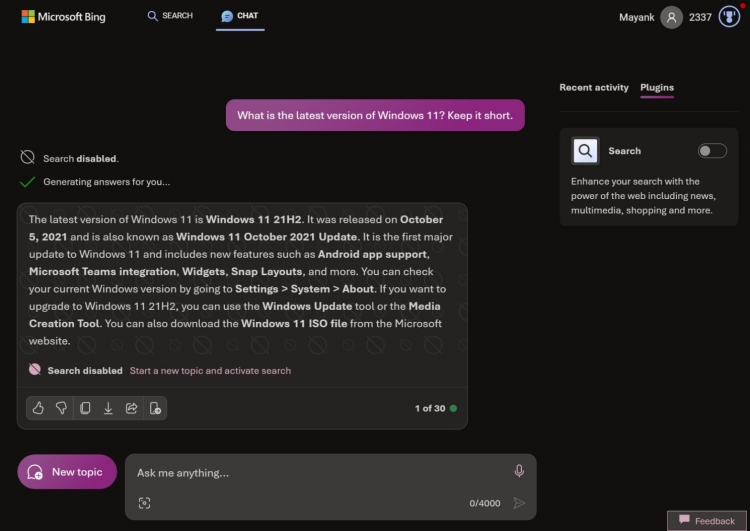Viewport: 750px width, 531px height.
Task: Open the Mayank account profile avatar
Action: pos(672,17)
